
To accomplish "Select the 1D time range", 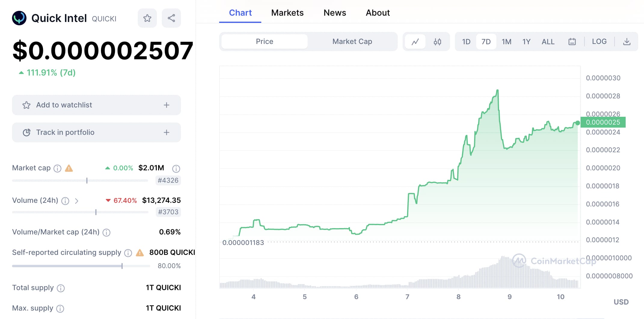I will [x=466, y=42].
